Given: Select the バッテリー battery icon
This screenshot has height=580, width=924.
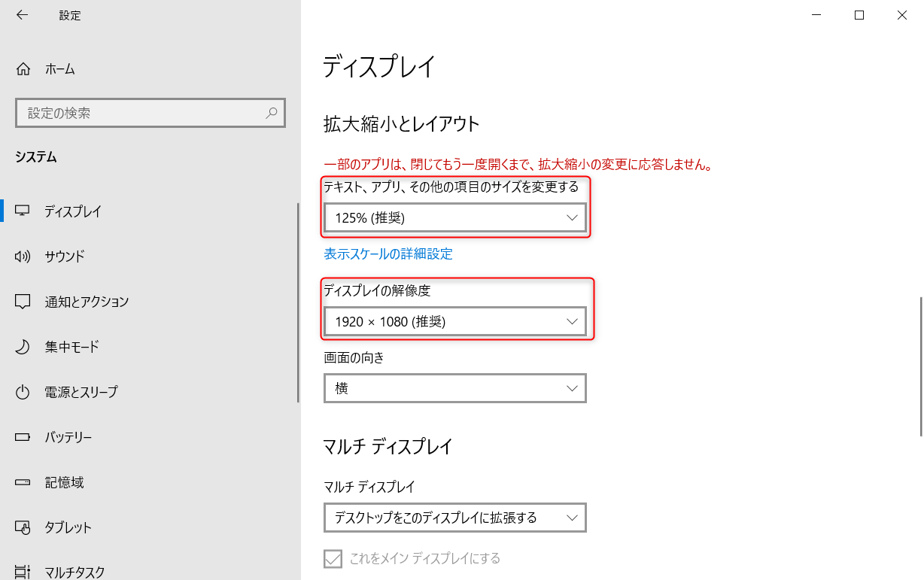Looking at the screenshot, I should pos(23,437).
